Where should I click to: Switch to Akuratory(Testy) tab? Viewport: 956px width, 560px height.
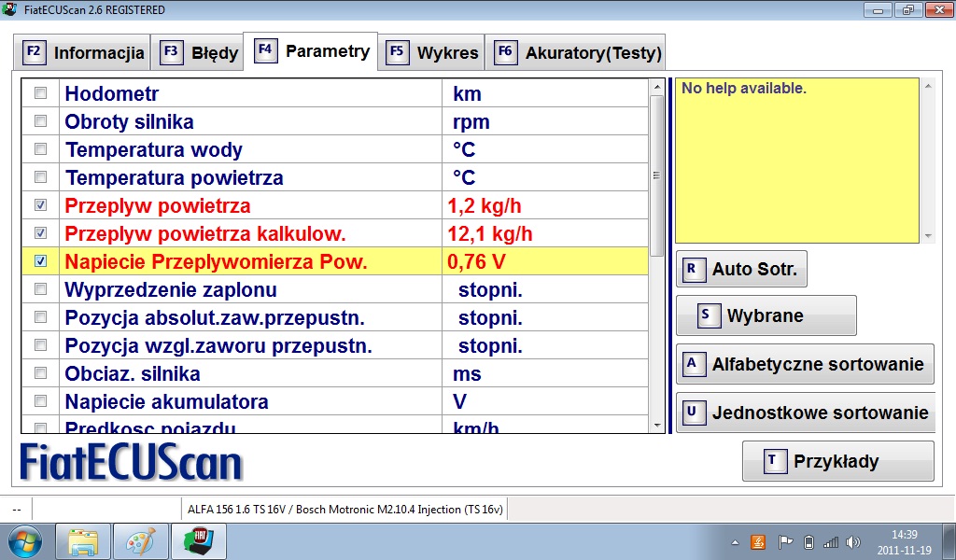tap(575, 53)
